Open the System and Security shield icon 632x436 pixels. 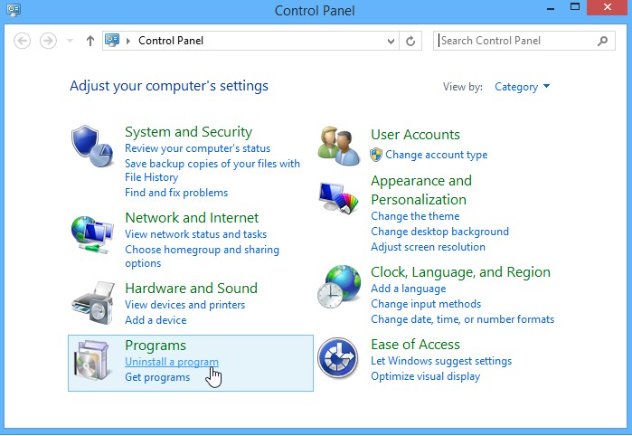[x=92, y=146]
